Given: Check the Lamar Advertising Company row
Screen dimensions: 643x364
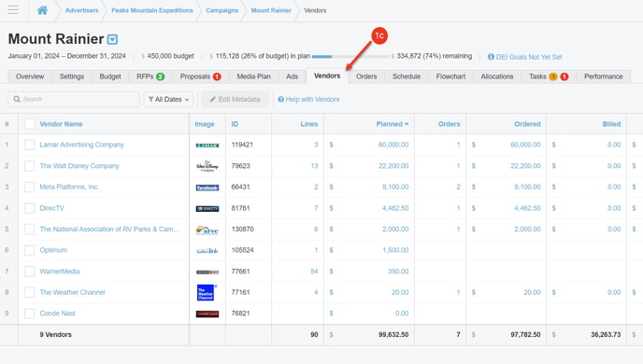Looking at the screenshot, I should [x=30, y=145].
